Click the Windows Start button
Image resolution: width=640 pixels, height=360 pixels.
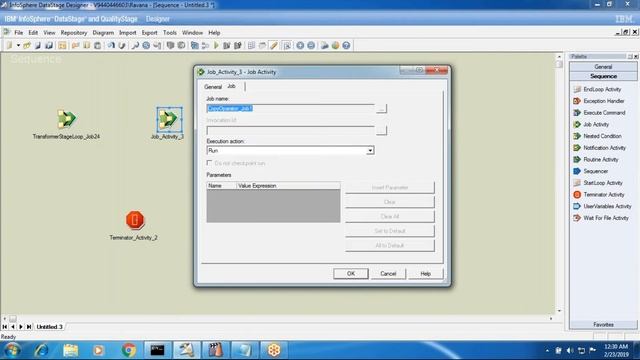(12, 350)
